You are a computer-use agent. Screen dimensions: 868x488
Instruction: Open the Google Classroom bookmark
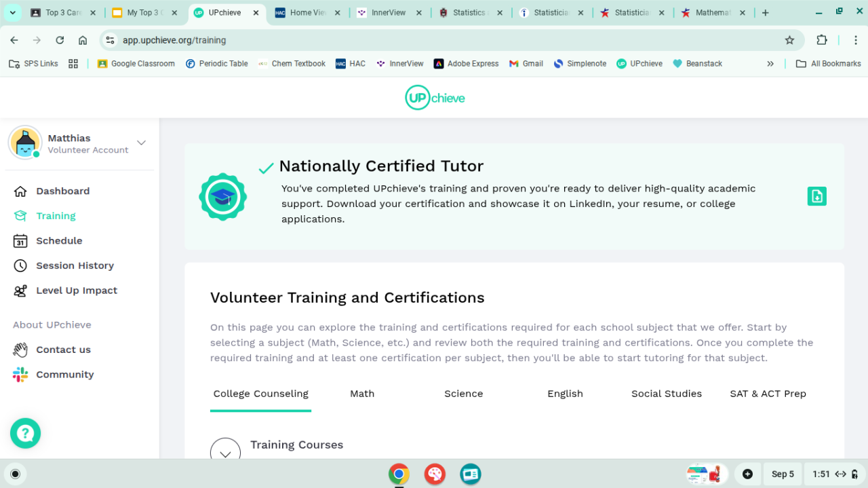pos(136,64)
